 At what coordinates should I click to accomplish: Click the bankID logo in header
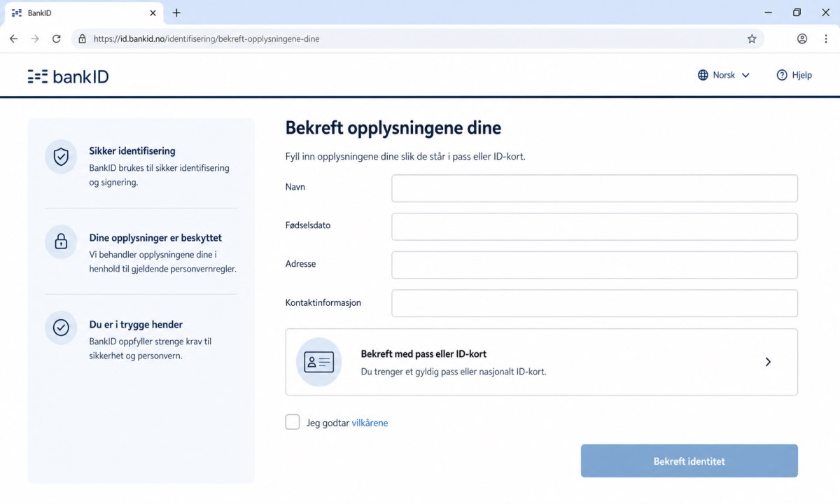point(68,76)
